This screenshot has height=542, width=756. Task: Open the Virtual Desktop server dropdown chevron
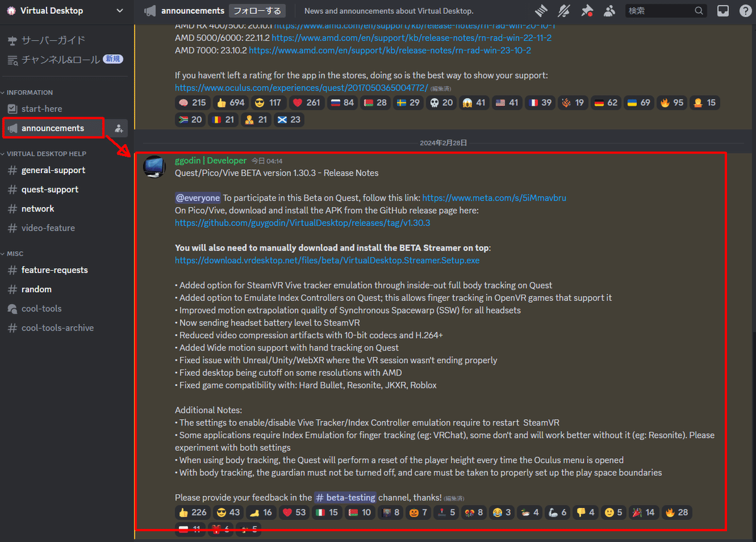[x=120, y=11]
